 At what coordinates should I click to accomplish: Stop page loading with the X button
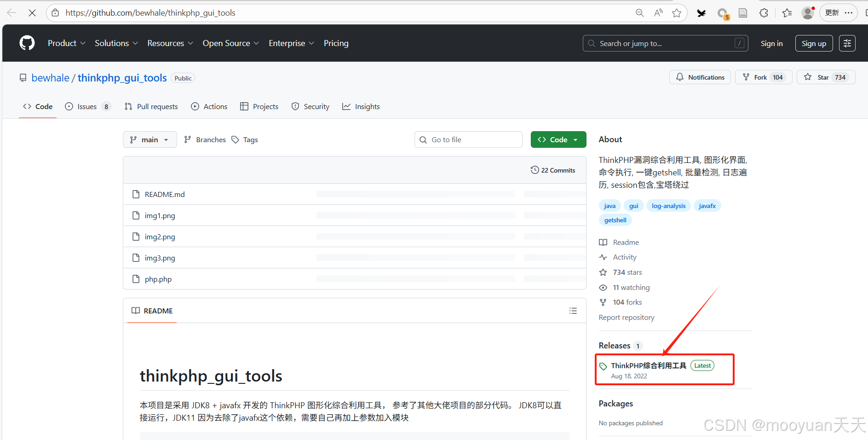point(32,13)
